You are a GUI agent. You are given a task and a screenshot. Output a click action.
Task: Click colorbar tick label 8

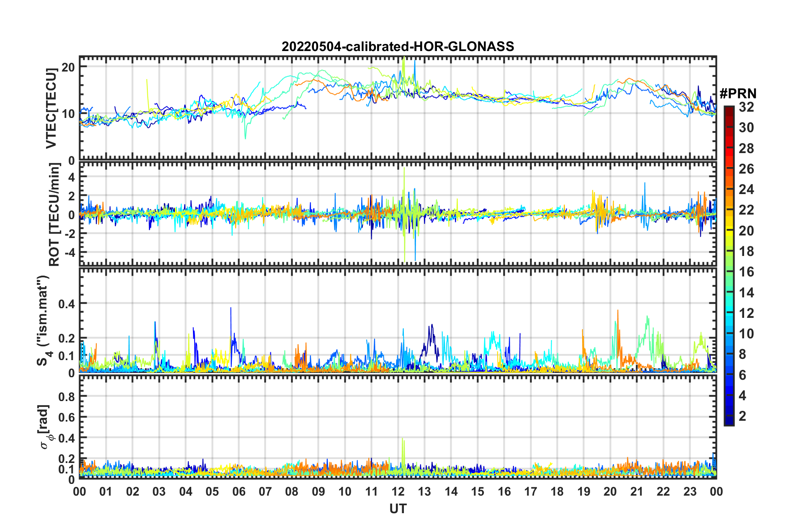742,354
